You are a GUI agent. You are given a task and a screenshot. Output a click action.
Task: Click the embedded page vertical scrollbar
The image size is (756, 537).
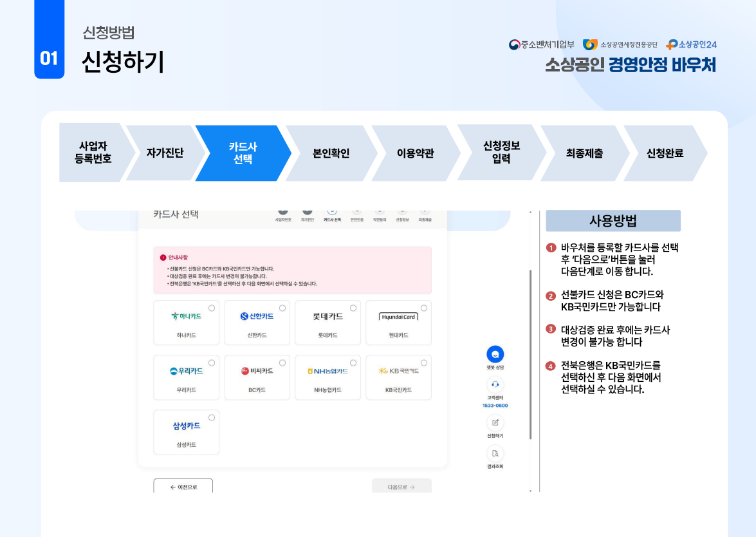[530, 355]
